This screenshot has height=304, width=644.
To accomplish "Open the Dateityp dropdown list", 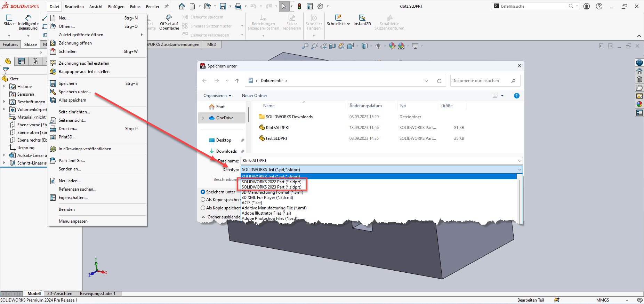I will (x=520, y=170).
